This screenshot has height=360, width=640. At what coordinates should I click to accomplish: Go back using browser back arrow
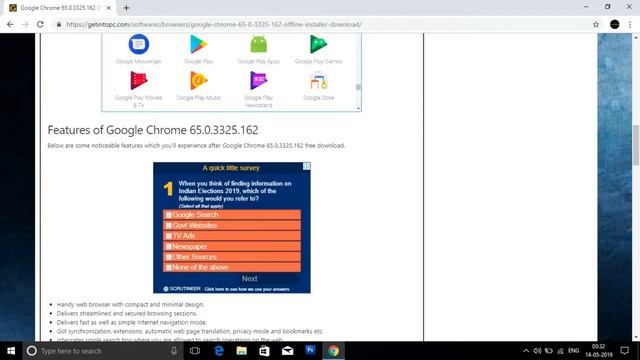10,24
